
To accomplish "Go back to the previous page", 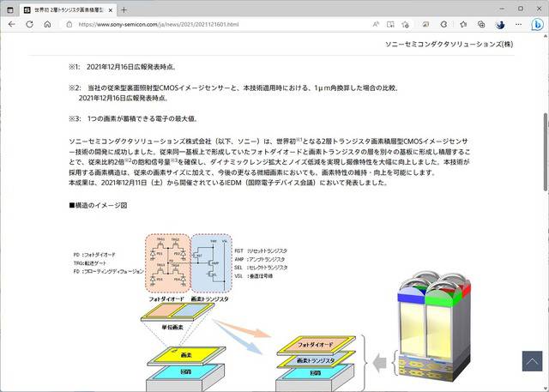I will (11, 24).
